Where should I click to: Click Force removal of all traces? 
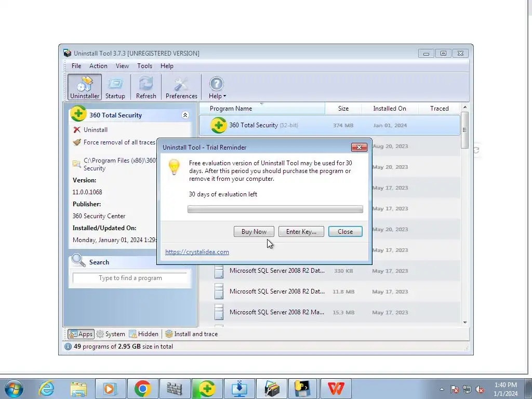click(119, 142)
